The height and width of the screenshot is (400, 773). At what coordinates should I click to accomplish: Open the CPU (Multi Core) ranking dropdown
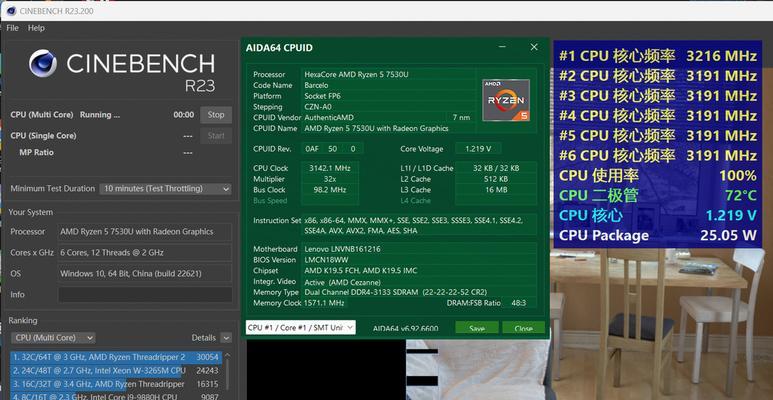tap(53, 338)
